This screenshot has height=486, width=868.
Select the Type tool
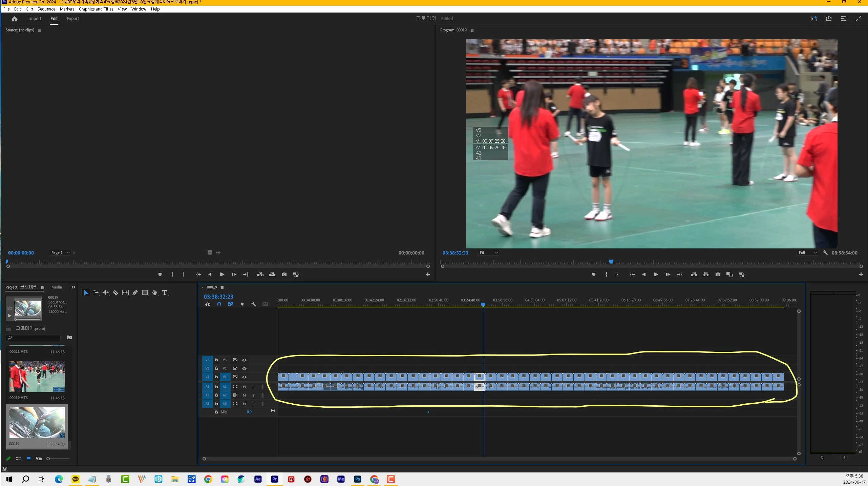[x=165, y=292]
